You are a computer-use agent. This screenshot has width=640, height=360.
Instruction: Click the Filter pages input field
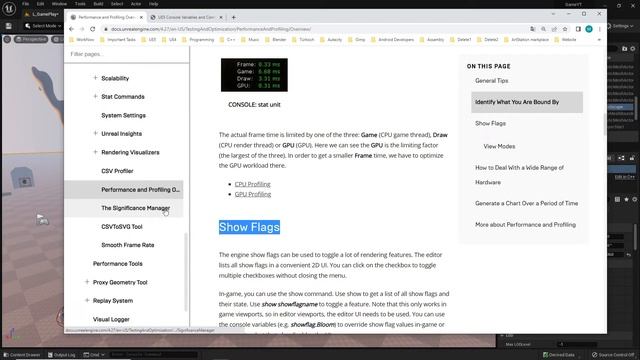pos(127,54)
